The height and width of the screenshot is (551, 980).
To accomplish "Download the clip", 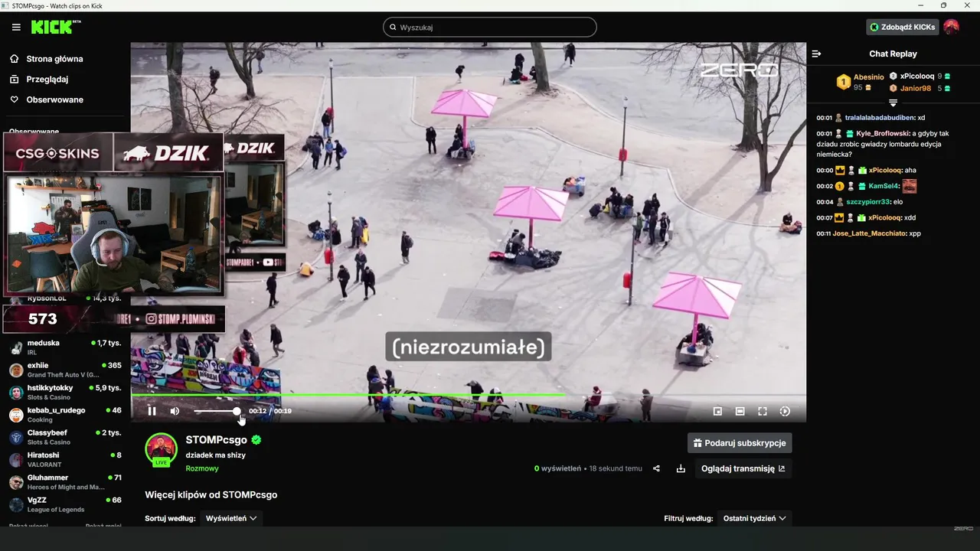I will point(681,468).
